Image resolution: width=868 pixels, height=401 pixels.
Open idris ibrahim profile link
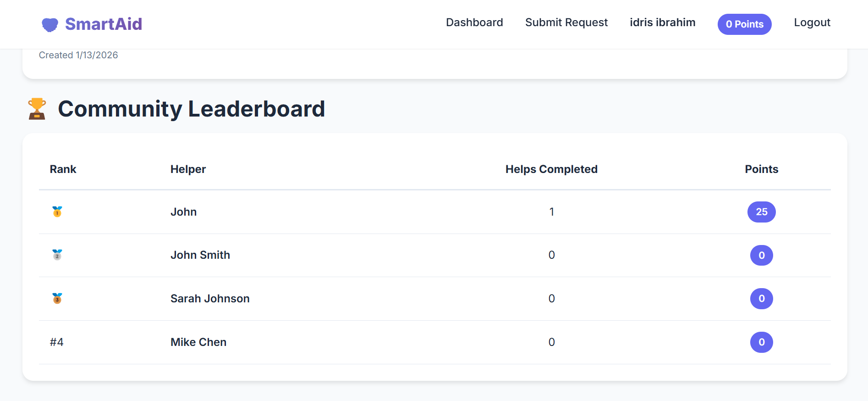[x=662, y=22]
